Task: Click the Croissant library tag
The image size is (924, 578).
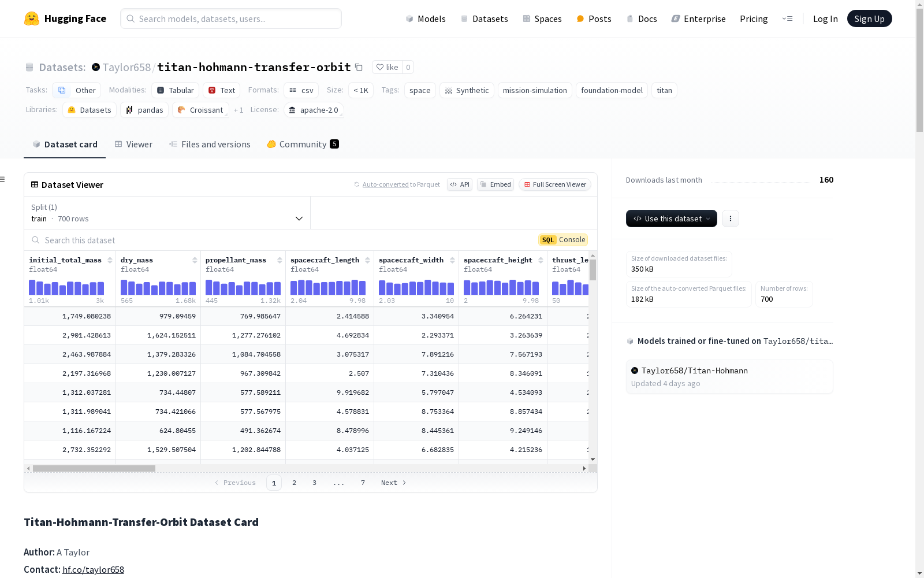Action: pyautogui.click(x=200, y=110)
